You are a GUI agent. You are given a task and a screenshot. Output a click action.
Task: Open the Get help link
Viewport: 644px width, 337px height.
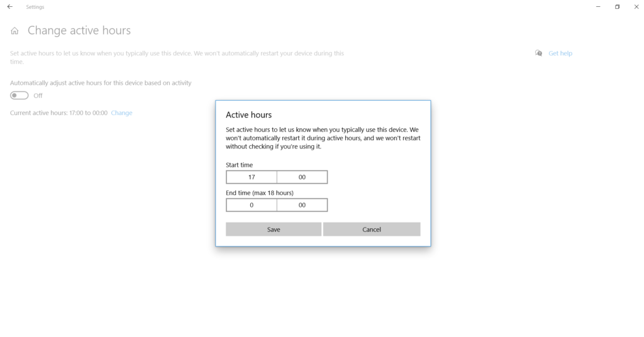coord(560,53)
